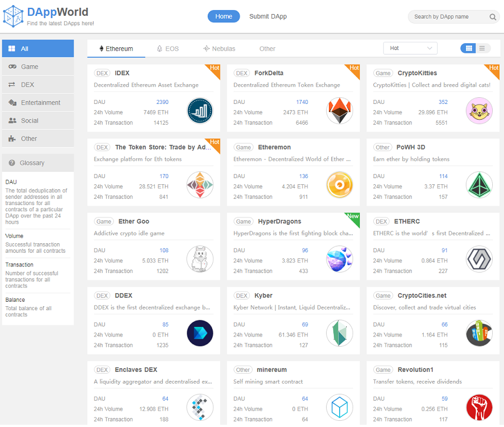The height and width of the screenshot is (427, 504).
Task: Open the DDEX dark blue logo icon
Action: [200, 333]
